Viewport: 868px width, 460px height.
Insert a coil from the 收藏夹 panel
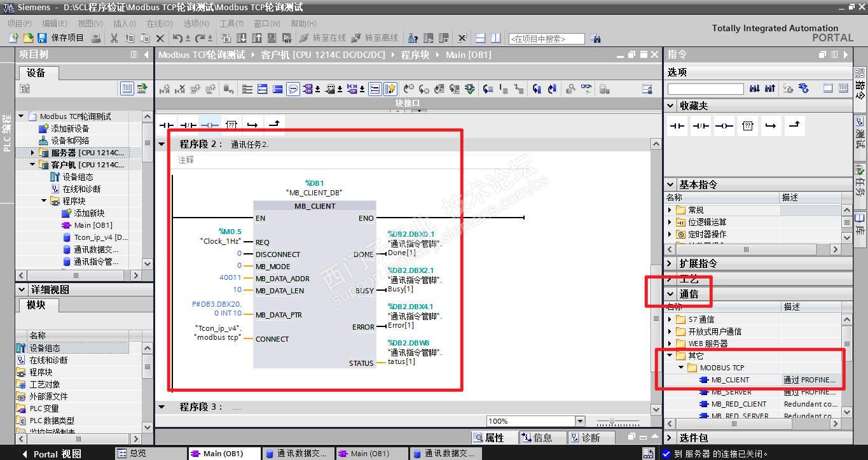coord(724,126)
